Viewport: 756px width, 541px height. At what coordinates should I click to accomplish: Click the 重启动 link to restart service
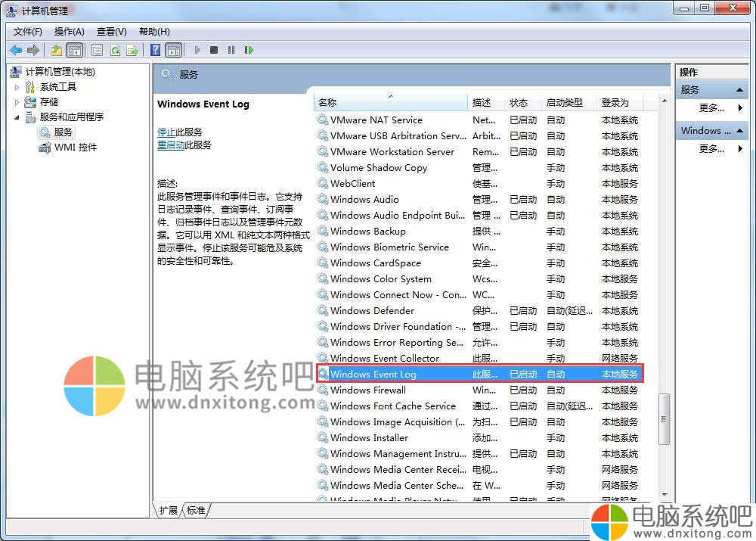(171, 145)
